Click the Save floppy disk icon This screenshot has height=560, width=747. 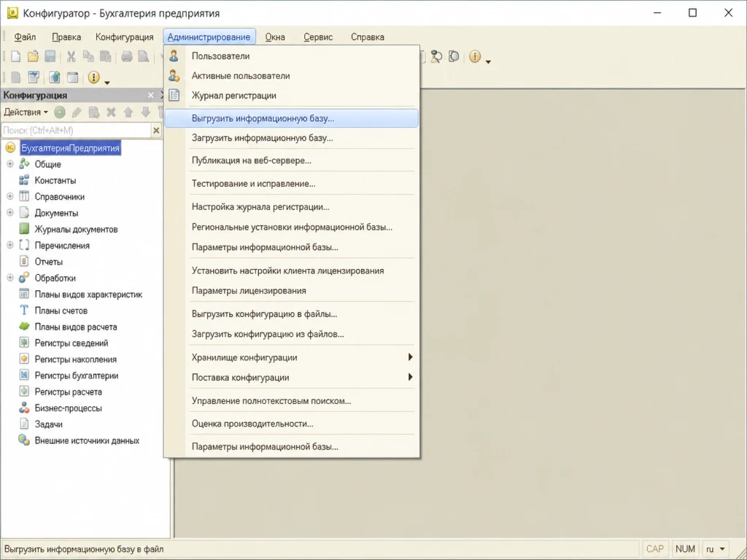coord(50,57)
